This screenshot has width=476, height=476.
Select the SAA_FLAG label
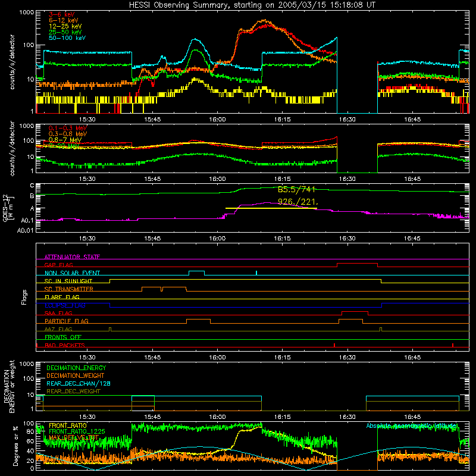(58, 313)
